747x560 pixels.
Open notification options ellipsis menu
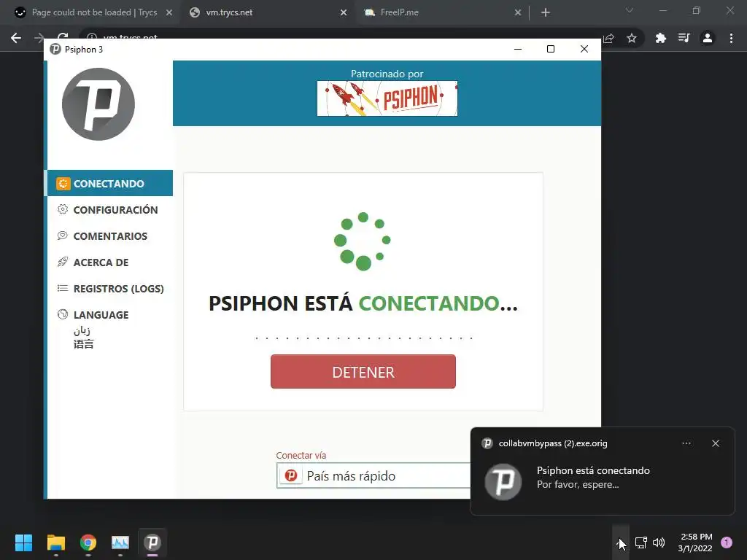pos(686,443)
